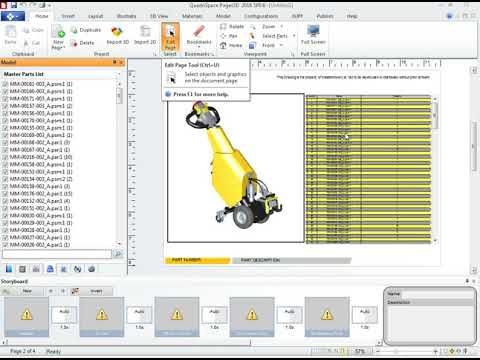Click the round gray sphere icon in Model panel toolbar

coord(92,269)
